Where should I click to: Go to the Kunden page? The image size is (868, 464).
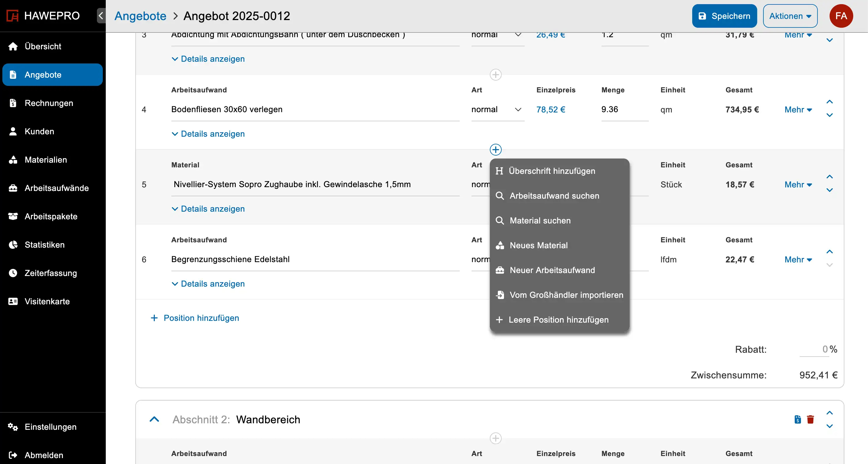coord(53,131)
